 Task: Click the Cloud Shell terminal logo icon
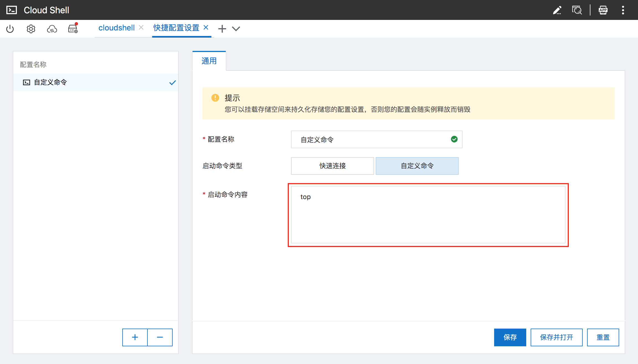pos(11,10)
